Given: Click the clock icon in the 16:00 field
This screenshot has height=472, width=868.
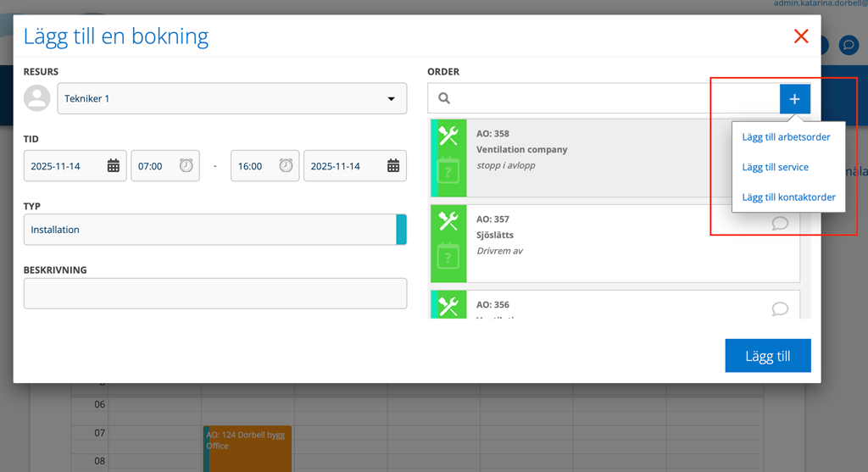Looking at the screenshot, I should pyautogui.click(x=286, y=166).
